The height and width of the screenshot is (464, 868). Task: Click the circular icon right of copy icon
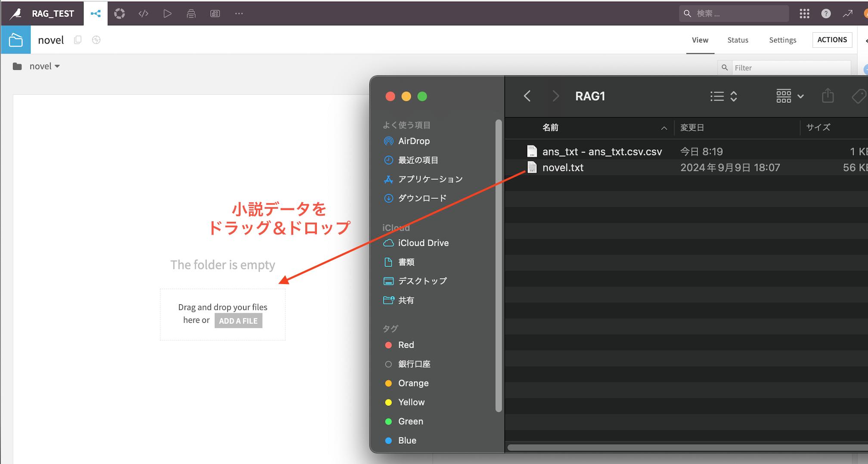point(96,40)
